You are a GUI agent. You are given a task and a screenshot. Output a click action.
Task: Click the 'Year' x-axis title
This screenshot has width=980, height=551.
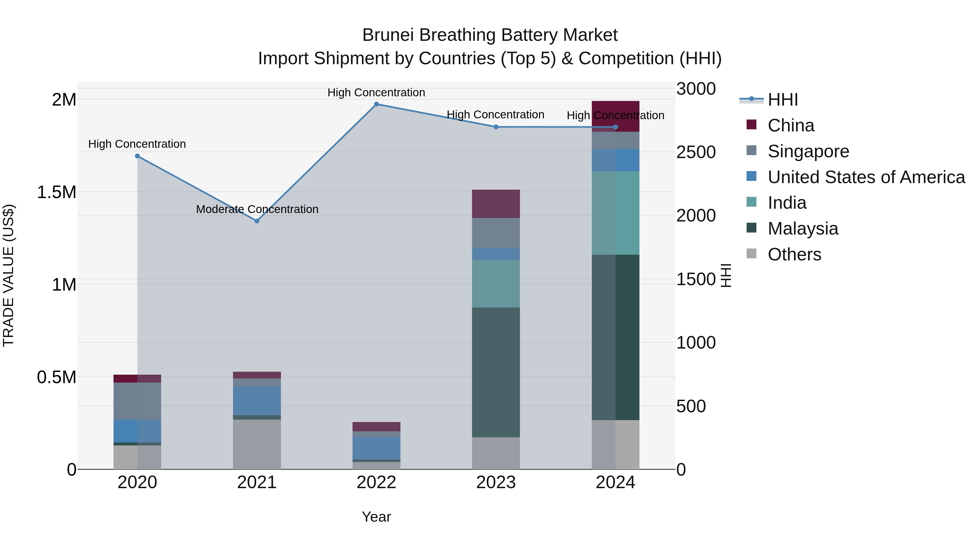point(376,517)
